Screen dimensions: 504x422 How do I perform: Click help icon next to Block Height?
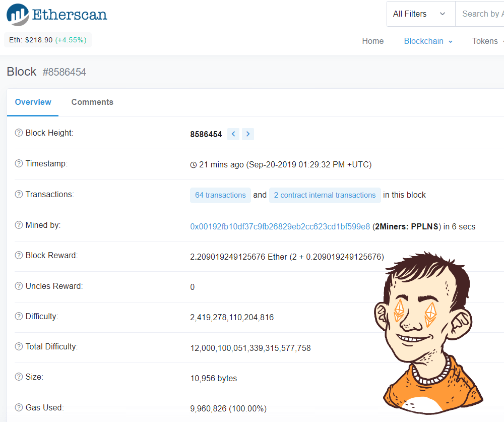19,133
